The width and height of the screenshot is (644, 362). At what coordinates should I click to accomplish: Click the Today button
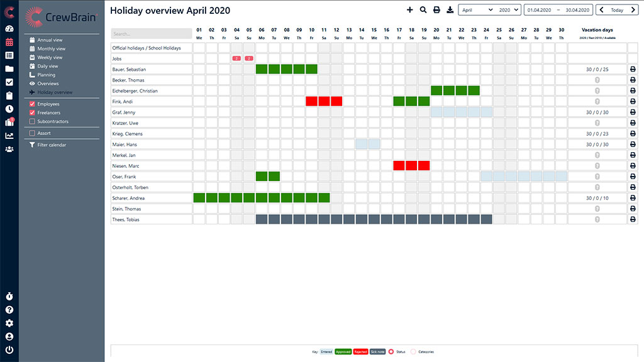coord(617,10)
